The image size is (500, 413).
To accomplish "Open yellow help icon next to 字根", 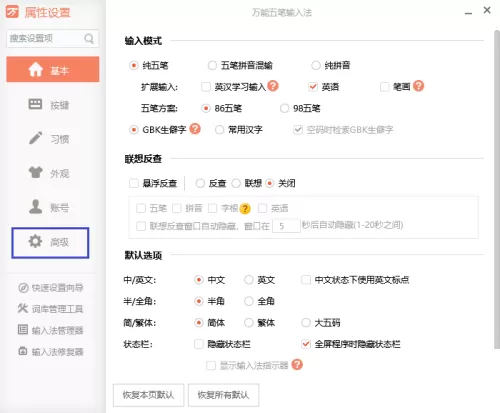I will point(245,209).
